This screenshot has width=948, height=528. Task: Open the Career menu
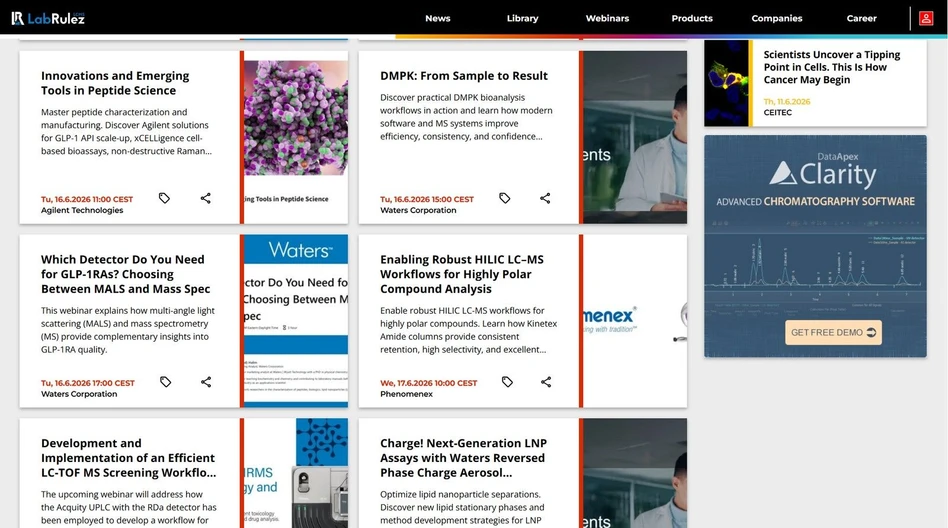click(x=862, y=18)
